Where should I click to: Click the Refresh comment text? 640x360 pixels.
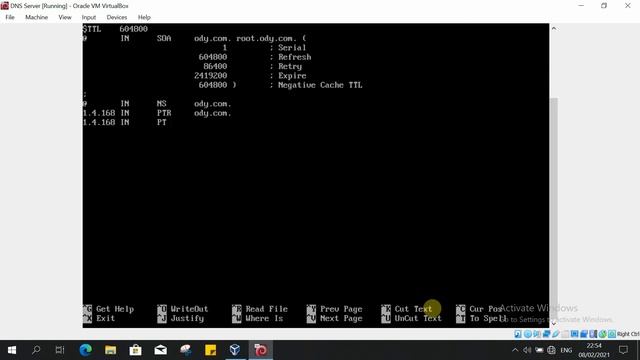[295, 57]
